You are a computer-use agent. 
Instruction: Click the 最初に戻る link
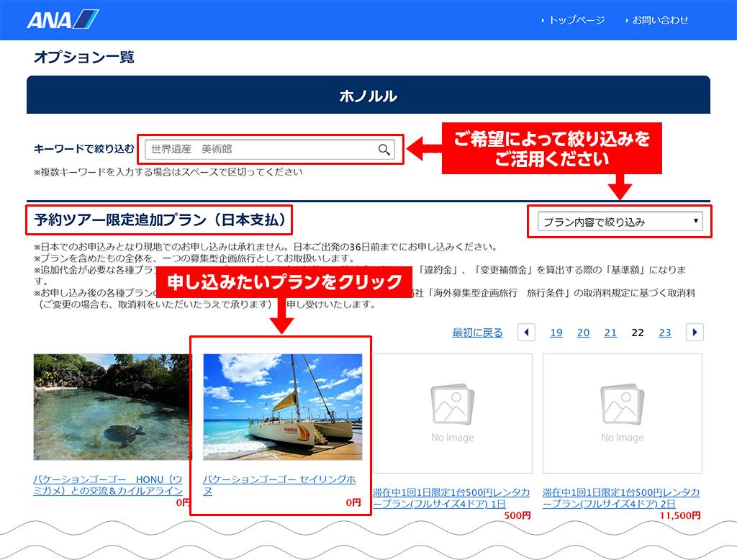pos(477,333)
